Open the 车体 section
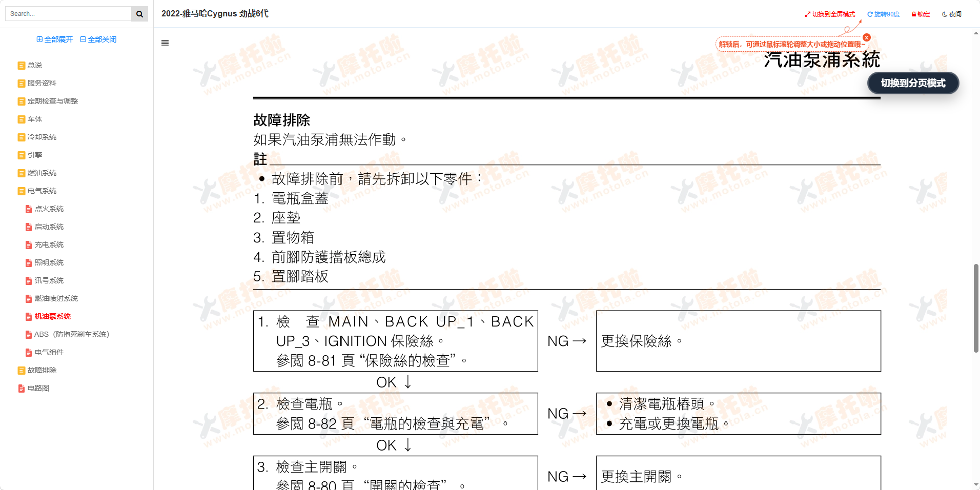The height and width of the screenshot is (490, 980). pos(35,119)
